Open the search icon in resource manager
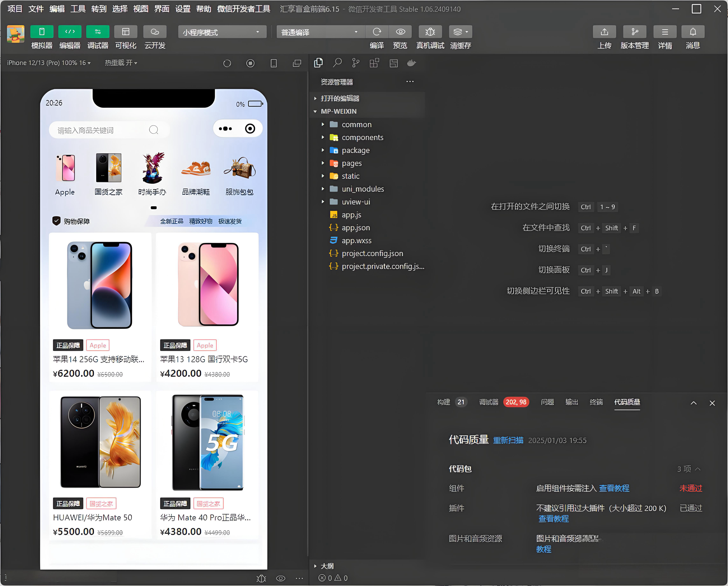 [x=337, y=63]
